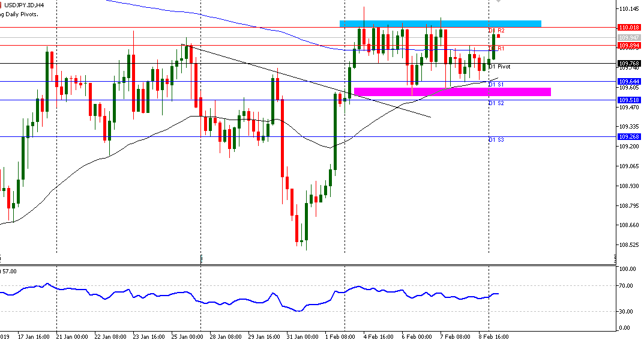This screenshot has width=644, height=343.
Task: Click the 7 Feb 08:00 time label
Action: coord(456,337)
